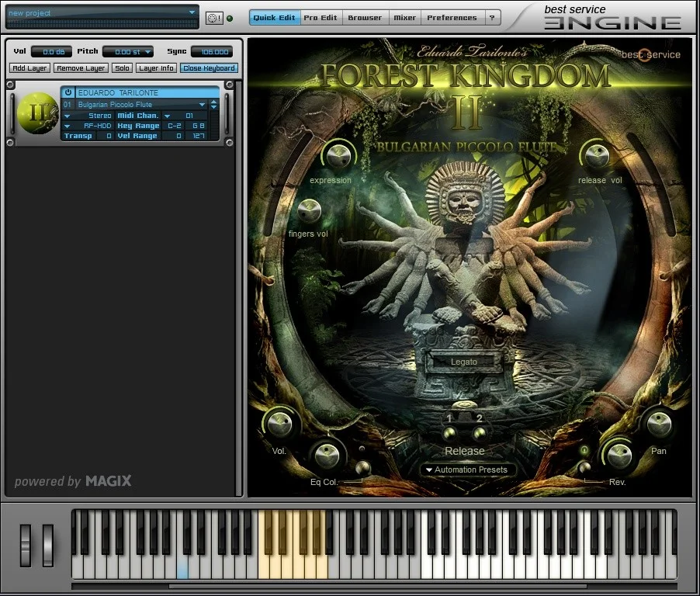Open the help question mark tab
The height and width of the screenshot is (596, 700).
pos(491,18)
